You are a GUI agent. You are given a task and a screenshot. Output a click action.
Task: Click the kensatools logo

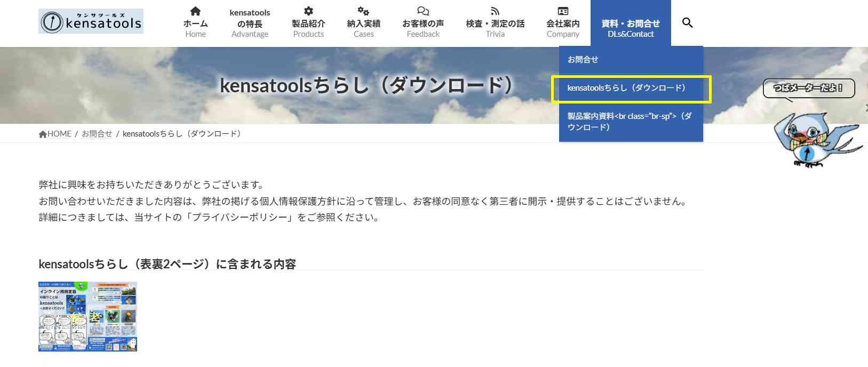91,21
